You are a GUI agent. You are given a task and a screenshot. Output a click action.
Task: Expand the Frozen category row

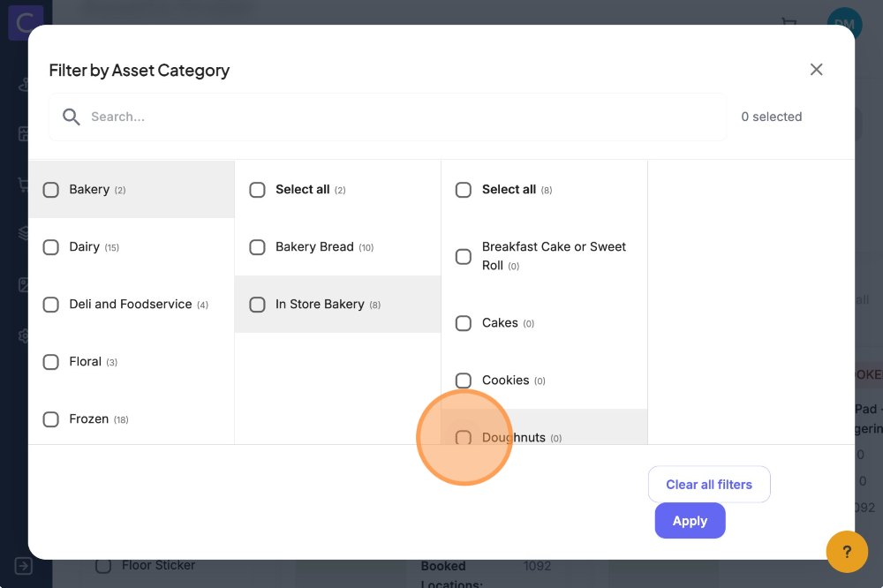click(x=89, y=419)
